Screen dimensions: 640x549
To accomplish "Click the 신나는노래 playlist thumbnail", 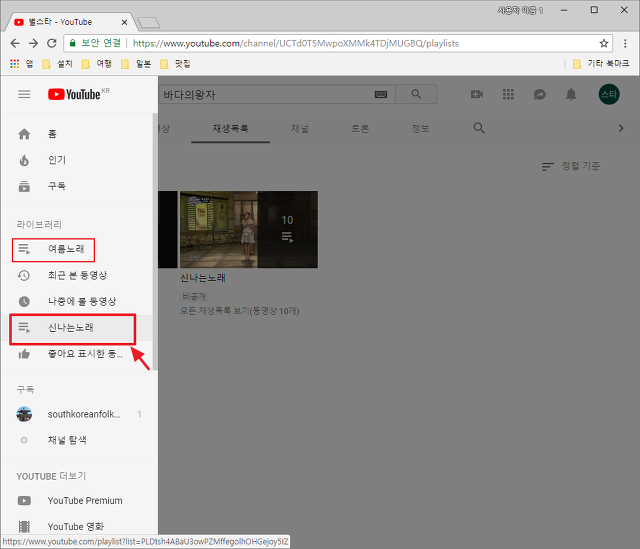I will point(249,229).
